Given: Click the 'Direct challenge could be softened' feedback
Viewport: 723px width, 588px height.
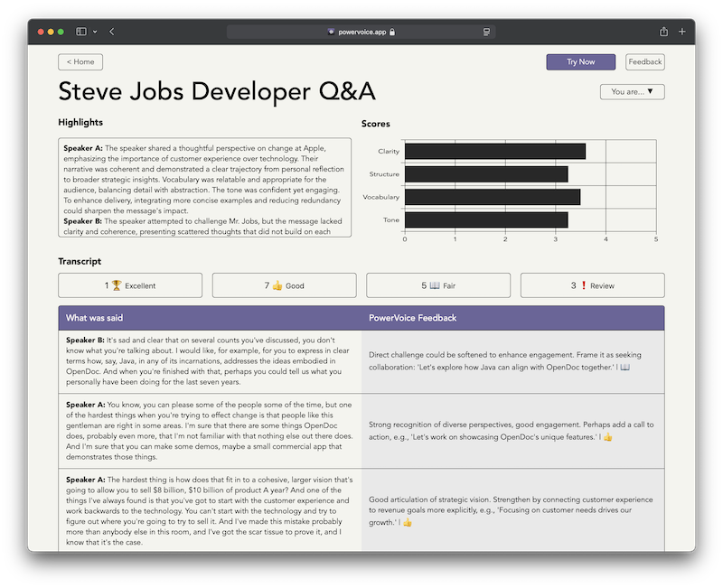Looking at the screenshot, I should [505, 361].
